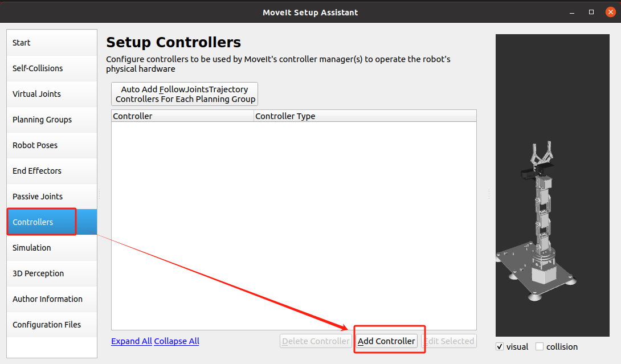The width and height of the screenshot is (621, 364).
Task: Open the Start step in sidebar
Action: pos(52,43)
